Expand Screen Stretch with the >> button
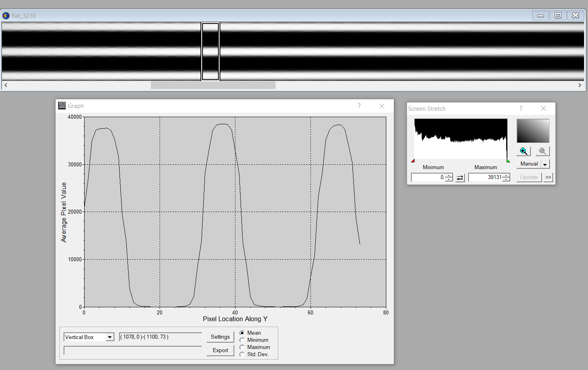 point(548,177)
